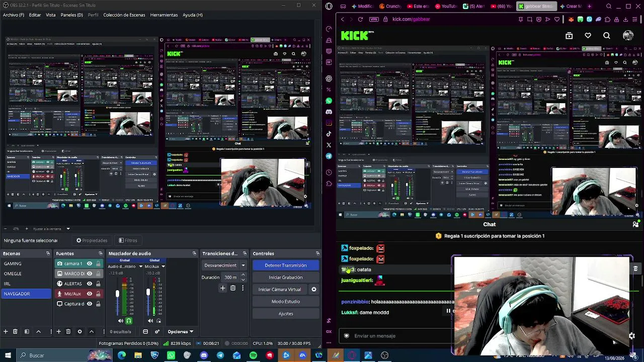This screenshot has height=362, width=644.
Task: Open source properties gear in Fuentes toolbar
Action: 79,332
